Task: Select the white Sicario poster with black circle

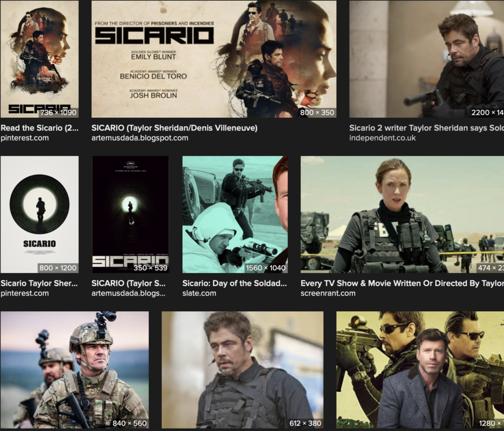Action: [39, 215]
